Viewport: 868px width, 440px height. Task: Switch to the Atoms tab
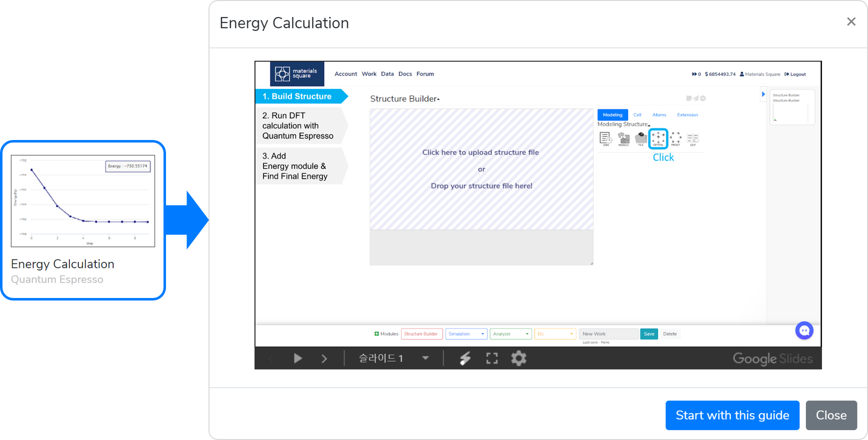(659, 115)
